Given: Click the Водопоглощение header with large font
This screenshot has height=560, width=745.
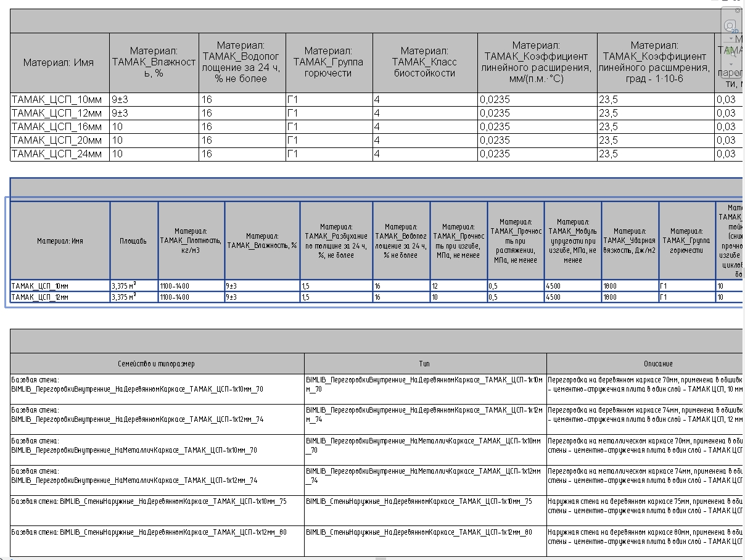Looking at the screenshot, I should 242,62.
